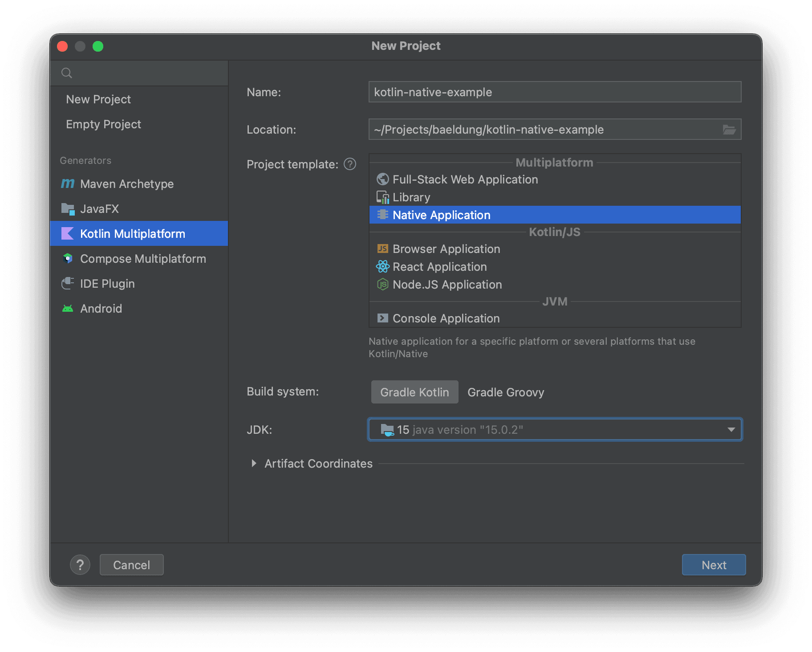Viewport: 812px width, 652px height.
Task: Click the Name input field
Action: tap(555, 92)
